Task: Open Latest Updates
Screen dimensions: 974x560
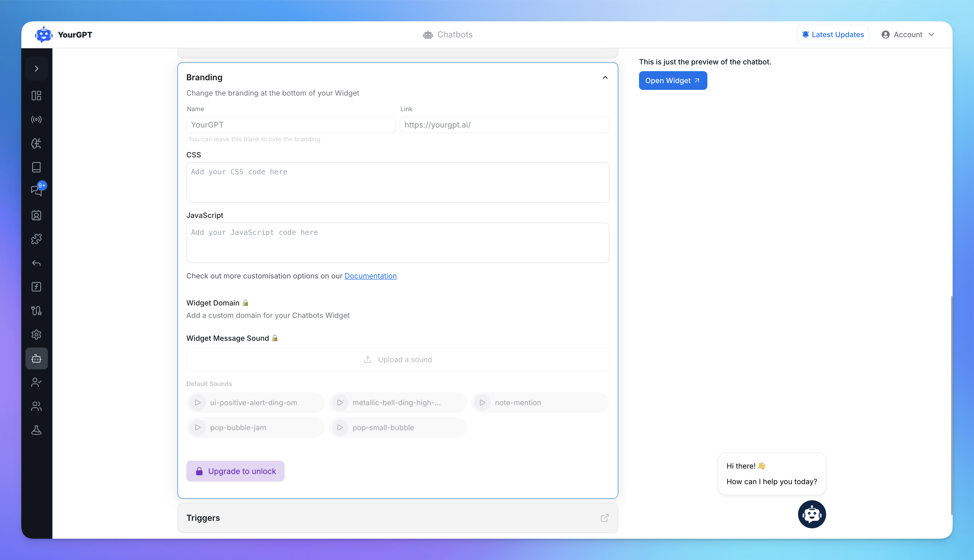Action: [x=833, y=35]
